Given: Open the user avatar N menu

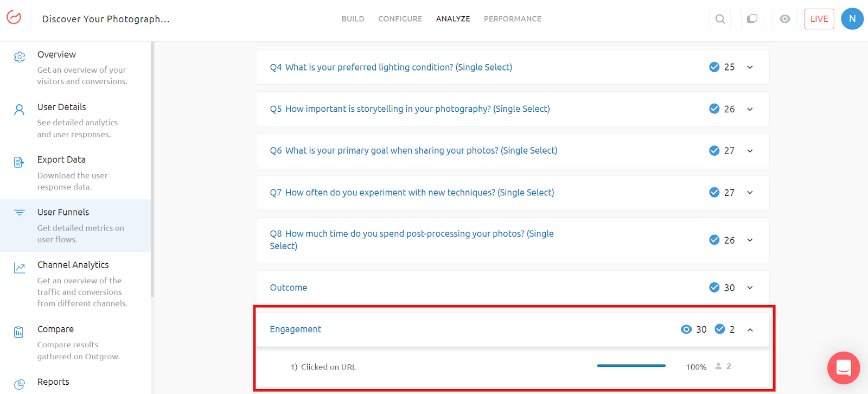Looking at the screenshot, I should pyautogui.click(x=852, y=19).
